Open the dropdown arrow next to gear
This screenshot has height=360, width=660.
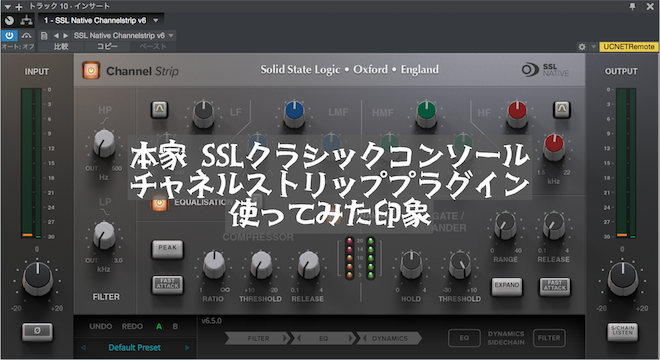pos(593,47)
